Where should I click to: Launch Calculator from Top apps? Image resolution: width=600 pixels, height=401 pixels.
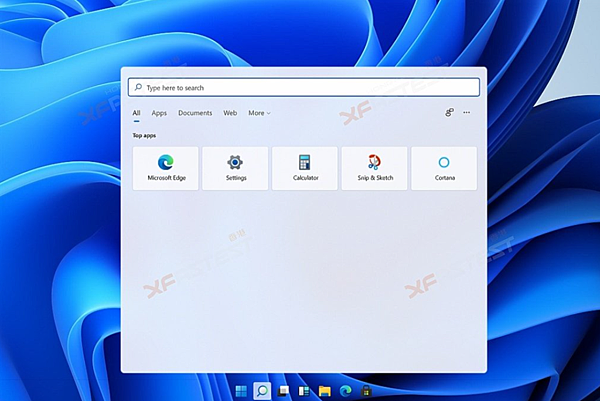tap(305, 168)
